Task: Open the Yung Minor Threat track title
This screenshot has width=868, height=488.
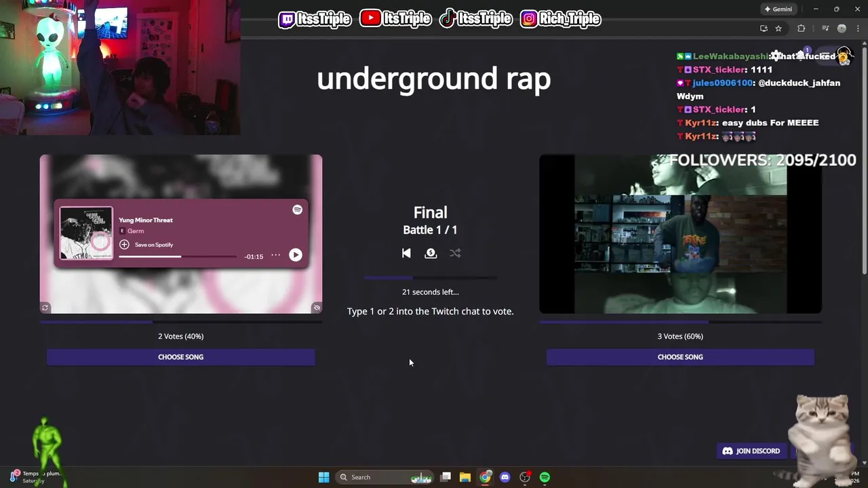Action: click(x=146, y=220)
